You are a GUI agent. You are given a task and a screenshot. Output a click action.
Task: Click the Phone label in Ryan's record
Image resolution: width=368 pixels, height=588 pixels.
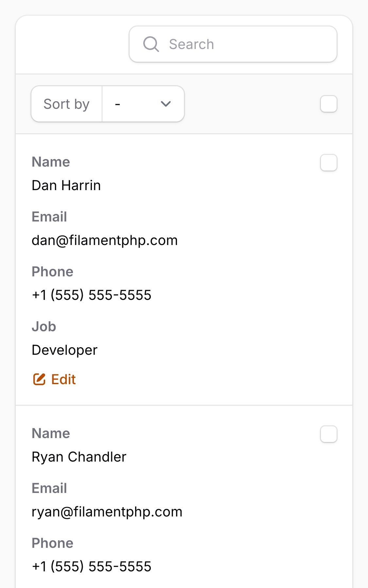tap(52, 543)
